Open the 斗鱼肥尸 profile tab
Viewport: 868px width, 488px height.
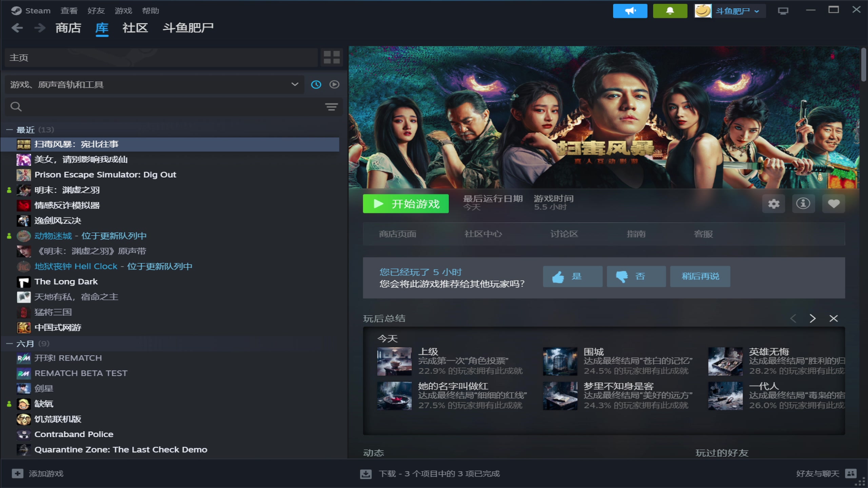[x=188, y=28]
